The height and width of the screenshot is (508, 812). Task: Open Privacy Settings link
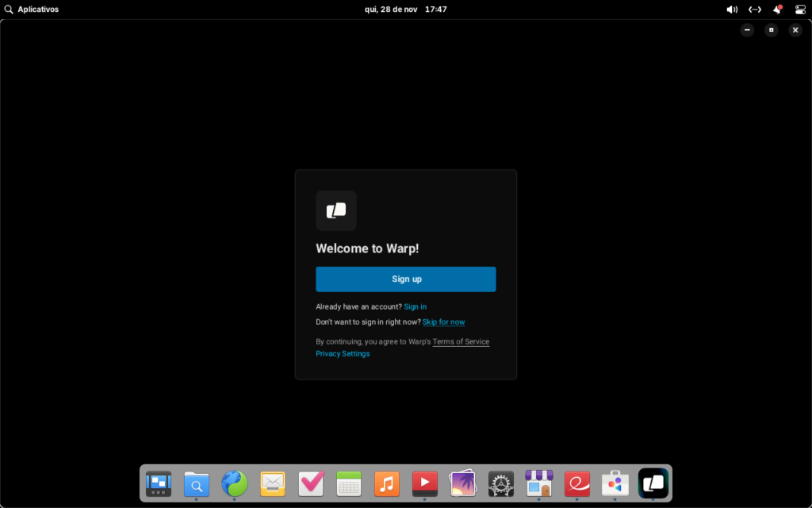(x=343, y=353)
